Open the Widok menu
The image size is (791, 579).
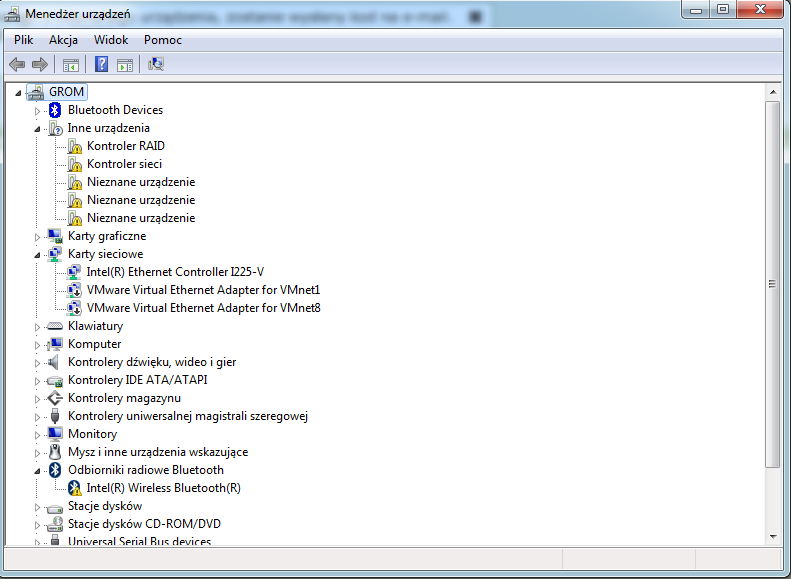[111, 40]
